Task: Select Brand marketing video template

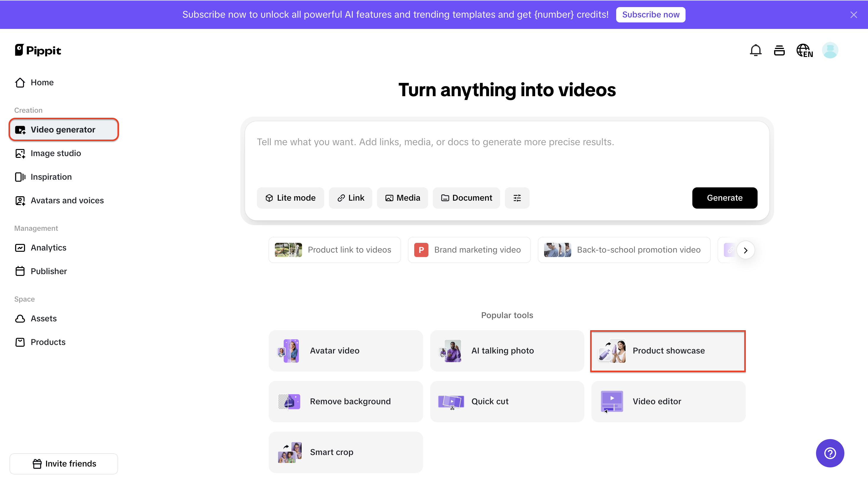Action: [x=469, y=250]
